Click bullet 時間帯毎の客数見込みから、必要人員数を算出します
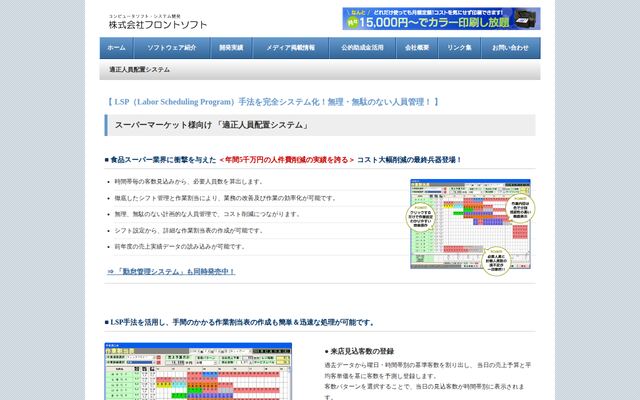The image size is (640, 400). [x=189, y=182]
